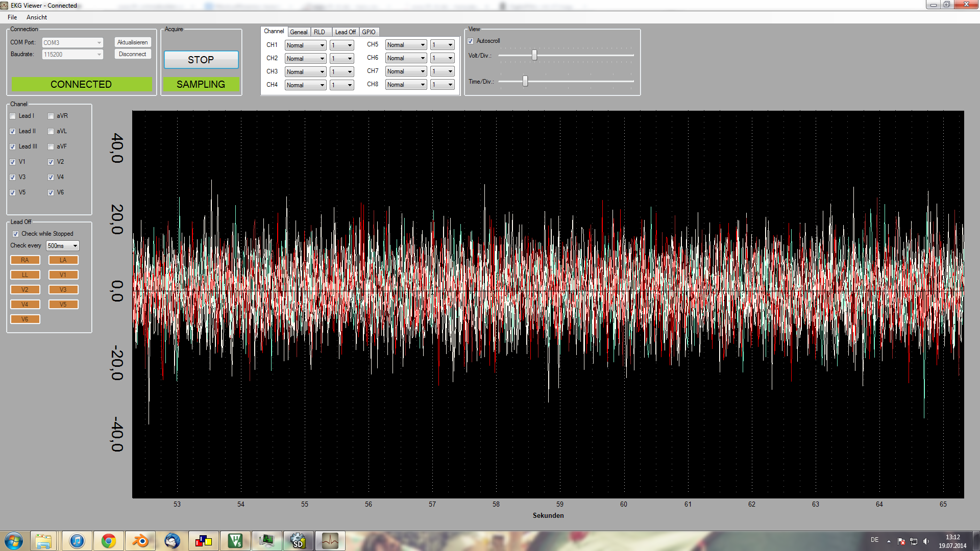This screenshot has height=551, width=980.
Task: Enable the aVL channel checkbox
Action: (x=51, y=132)
